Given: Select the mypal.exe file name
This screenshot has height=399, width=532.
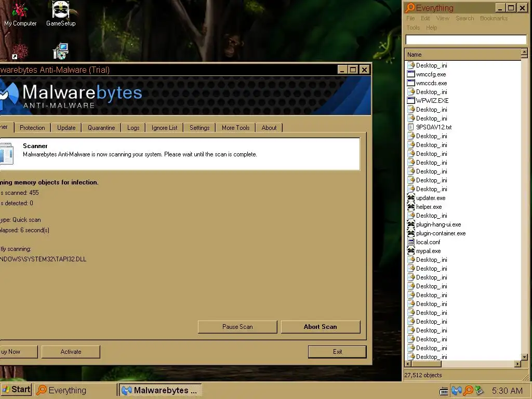Looking at the screenshot, I should [x=428, y=251].
